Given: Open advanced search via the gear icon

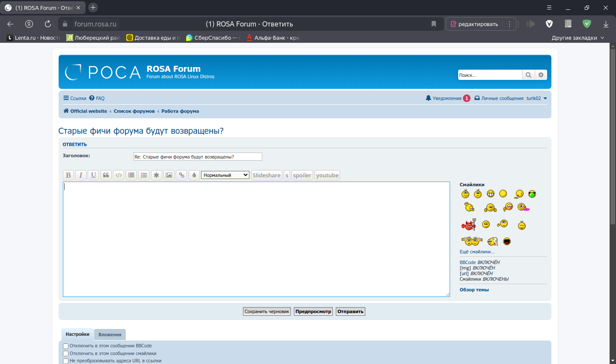Looking at the screenshot, I should point(541,75).
